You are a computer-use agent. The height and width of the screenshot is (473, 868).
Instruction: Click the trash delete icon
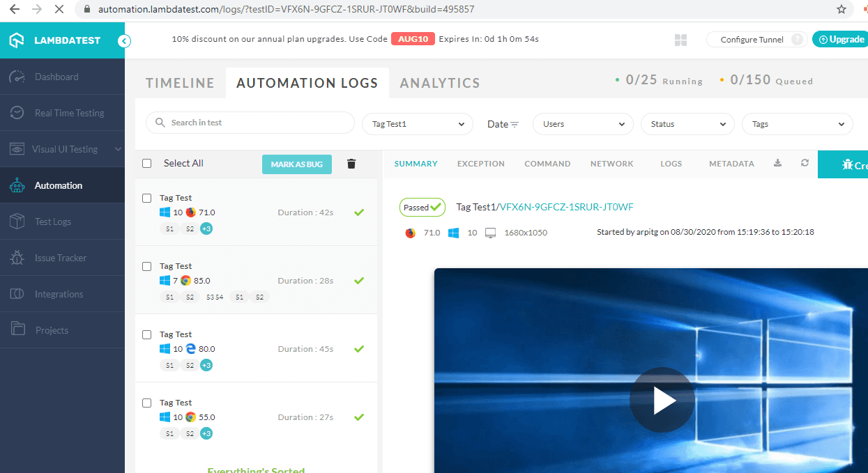[x=351, y=164]
